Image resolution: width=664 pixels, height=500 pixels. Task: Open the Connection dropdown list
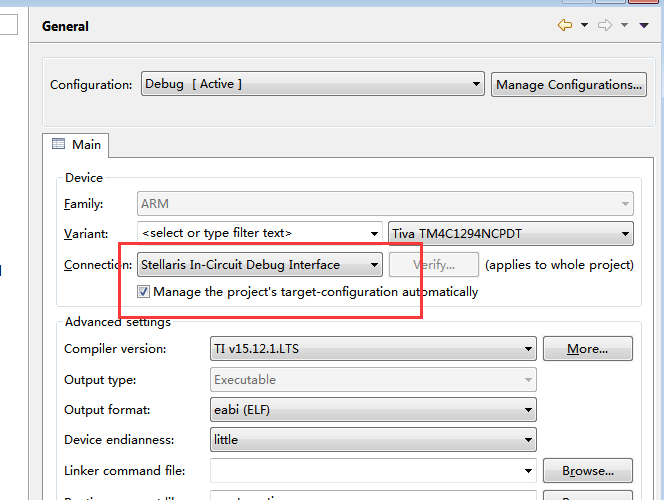[374, 265]
